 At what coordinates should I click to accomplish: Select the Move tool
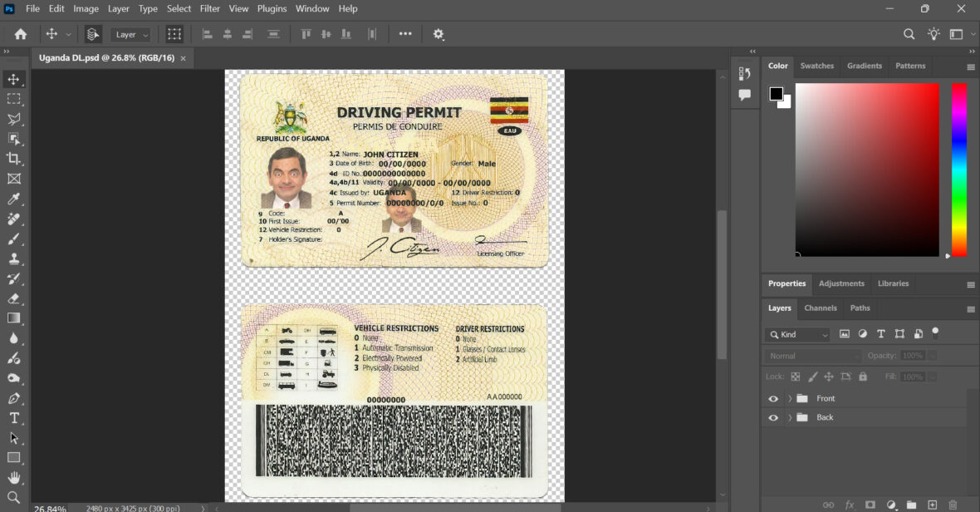click(x=14, y=79)
